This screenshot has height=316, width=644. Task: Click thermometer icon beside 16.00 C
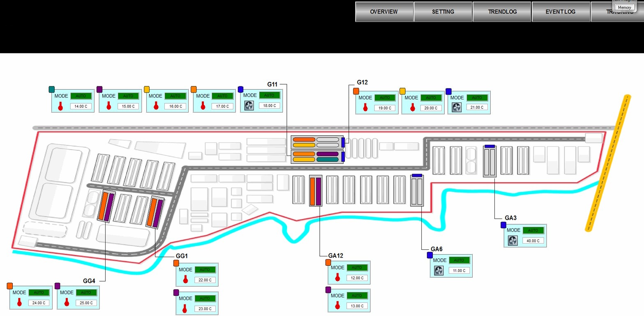point(156,106)
